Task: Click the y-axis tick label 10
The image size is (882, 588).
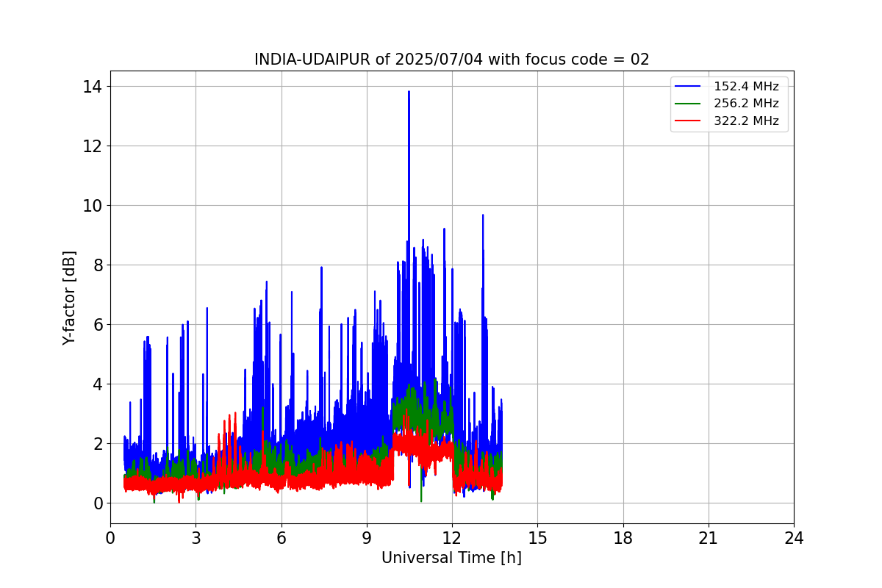Action: [x=93, y=206]
